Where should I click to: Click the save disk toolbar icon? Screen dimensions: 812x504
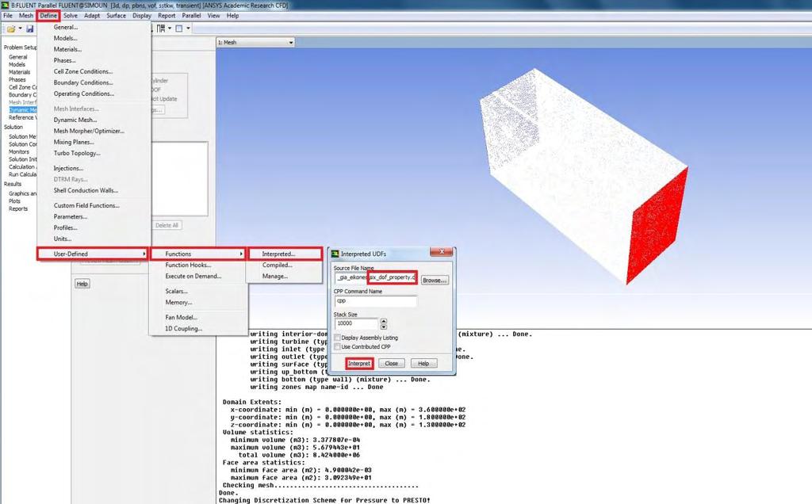29,29
